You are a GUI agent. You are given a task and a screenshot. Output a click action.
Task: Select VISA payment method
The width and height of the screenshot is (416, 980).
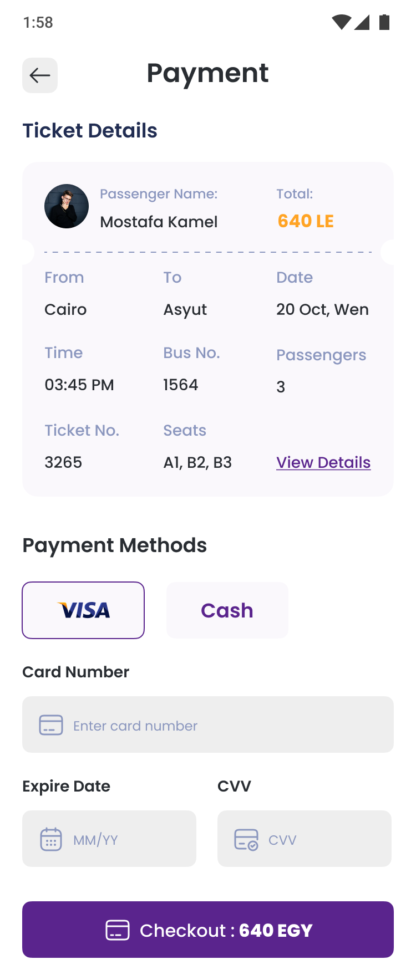coord(83,610)
